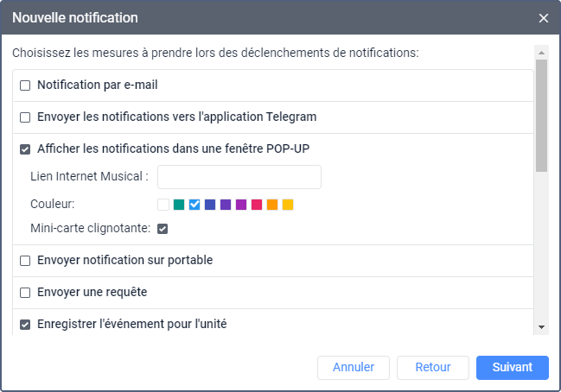The height and width of the screenshot is (392, 561).
Task: Uncheck Enregistrer l'événement pour l'unité
Action: click(25, 325)
